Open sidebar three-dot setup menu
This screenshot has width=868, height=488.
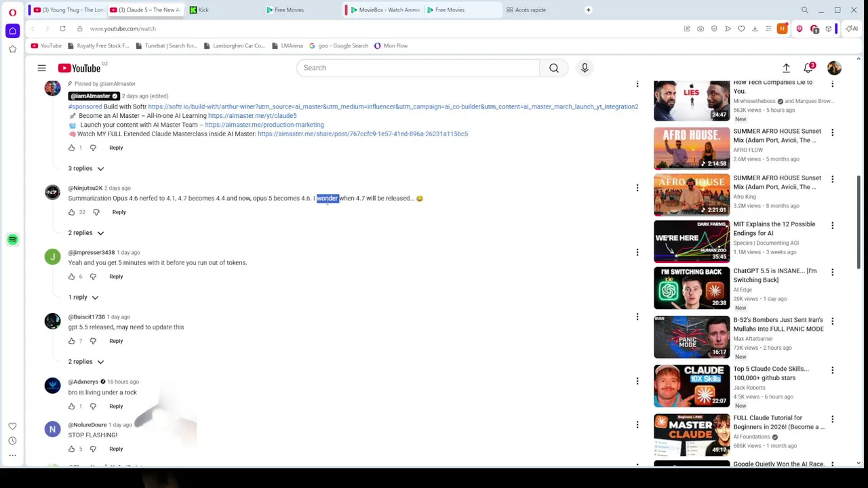click(x=12, y=455)
